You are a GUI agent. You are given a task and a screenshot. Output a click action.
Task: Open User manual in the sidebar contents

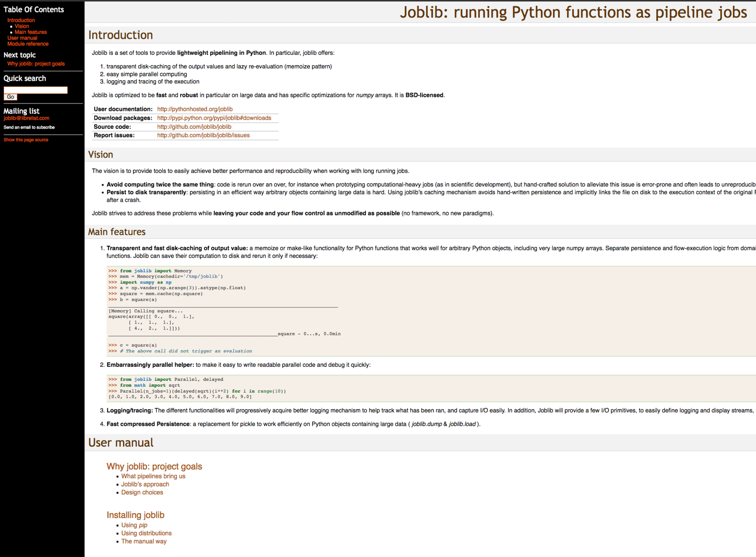point(22,38)
